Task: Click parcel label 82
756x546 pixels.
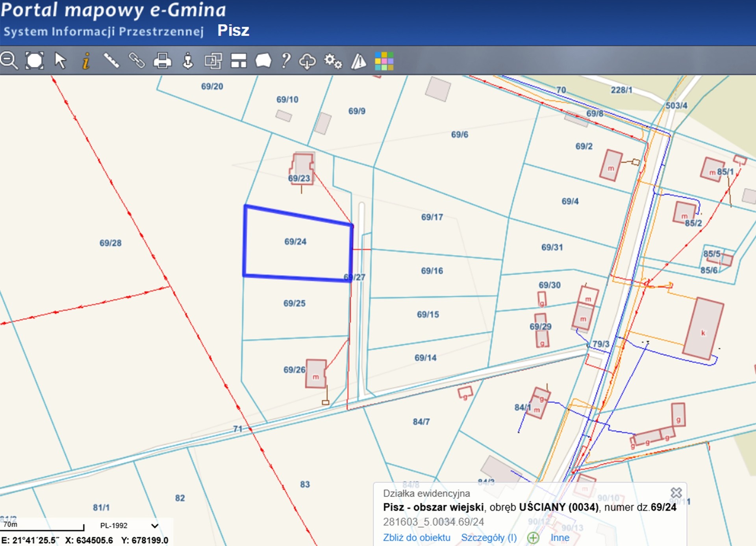Action: coord(180,498)
